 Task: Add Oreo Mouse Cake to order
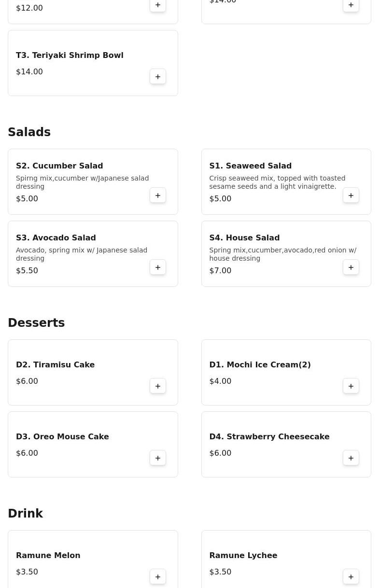[158, 458]
